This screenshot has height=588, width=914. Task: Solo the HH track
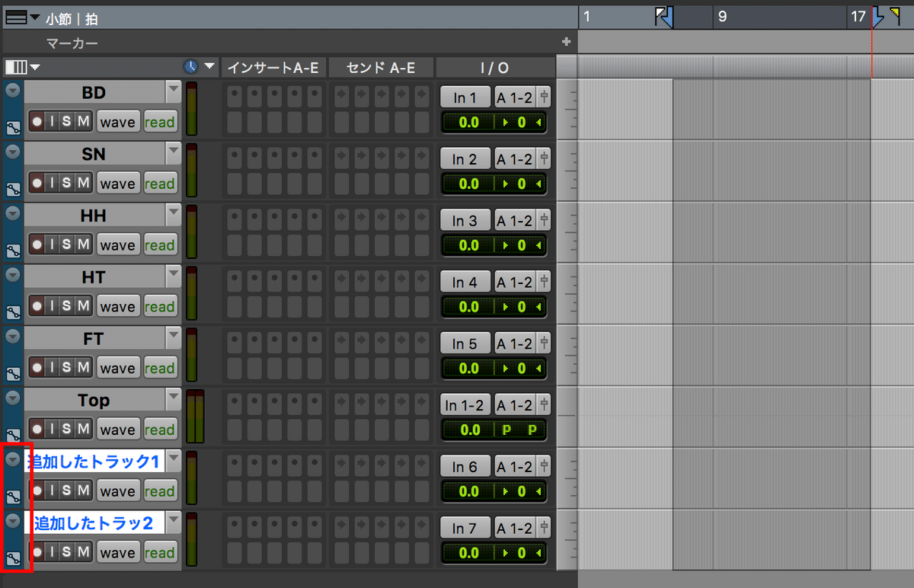tap(67, 245)
